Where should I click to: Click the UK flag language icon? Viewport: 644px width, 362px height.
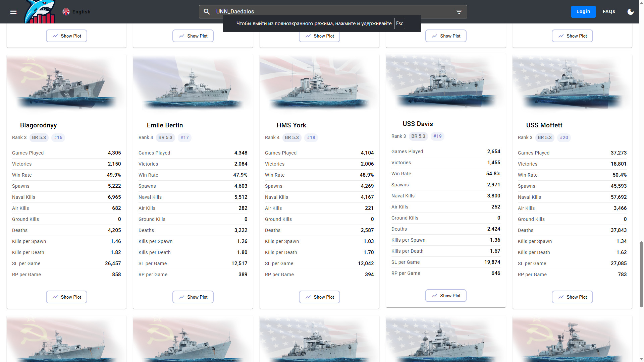coord(66,12)
